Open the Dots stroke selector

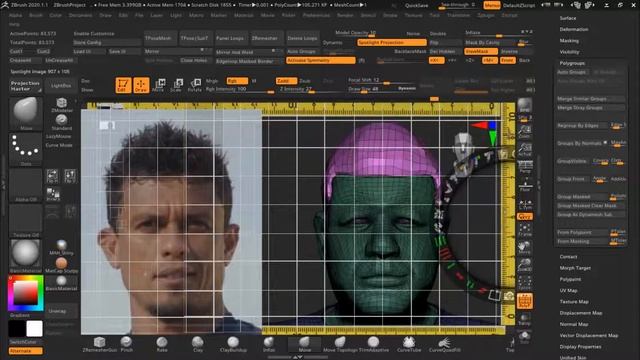coord(26,148)
